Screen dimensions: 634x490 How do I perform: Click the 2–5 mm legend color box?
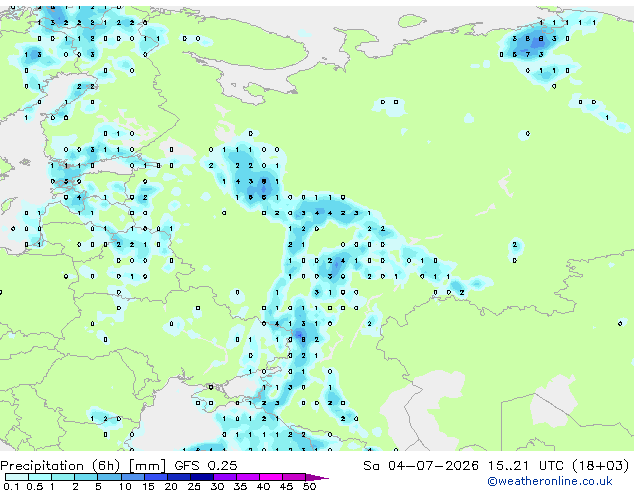pos(86,477)
